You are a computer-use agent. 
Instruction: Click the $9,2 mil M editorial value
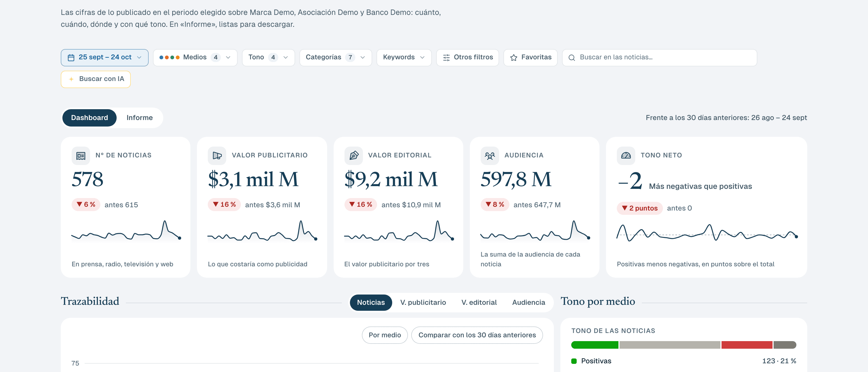pyautogui.click(x=391, y=179)
